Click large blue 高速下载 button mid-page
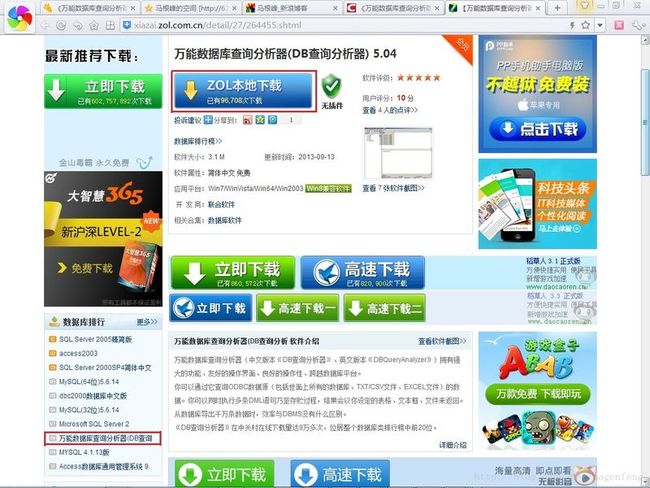Viewport: 650px width, 488px height. pyautogui.click(x=363, y=273)
